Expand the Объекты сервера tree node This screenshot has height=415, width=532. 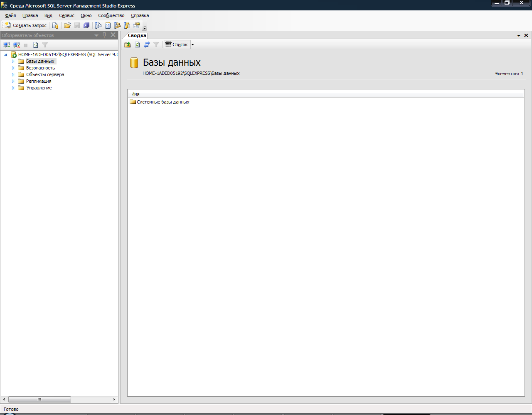(13, 74)
